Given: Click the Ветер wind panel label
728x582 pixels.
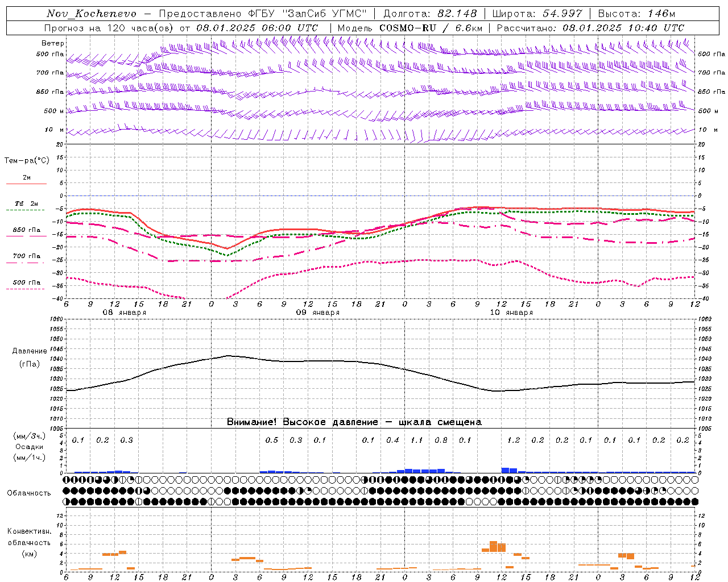Looking at the screenshot, I should tap(53, 43).
